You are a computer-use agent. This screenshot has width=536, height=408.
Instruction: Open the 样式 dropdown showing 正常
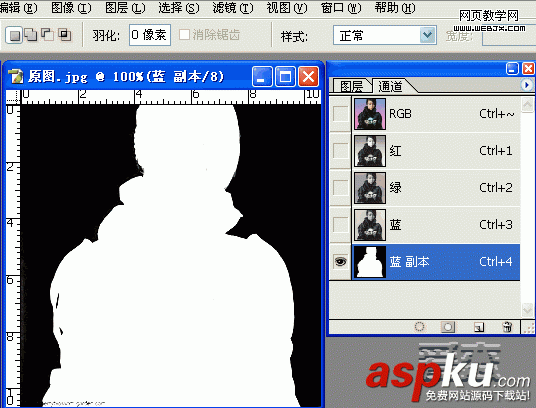click(385, 35)
